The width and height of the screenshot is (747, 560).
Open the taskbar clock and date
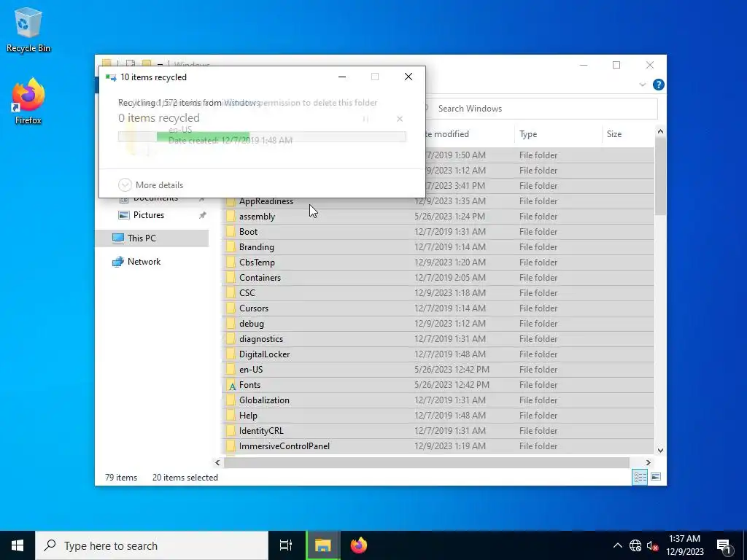[x=684, y=545]
